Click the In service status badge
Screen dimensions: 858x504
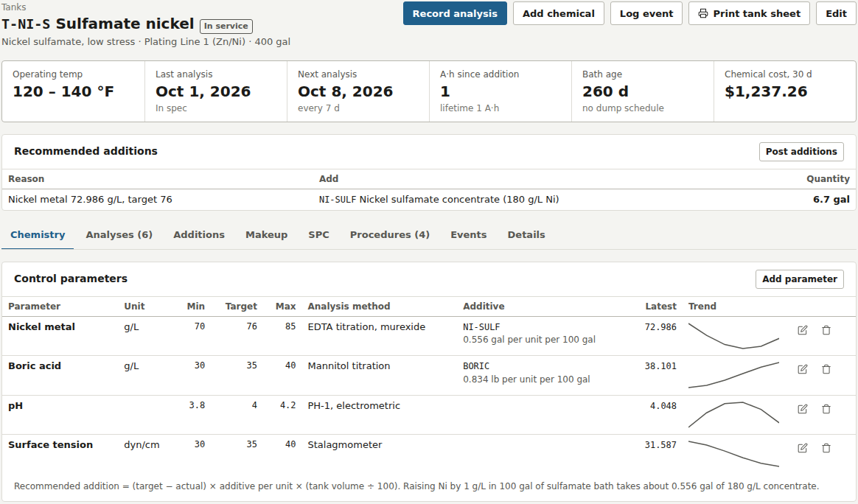click(x=226, y=27)
